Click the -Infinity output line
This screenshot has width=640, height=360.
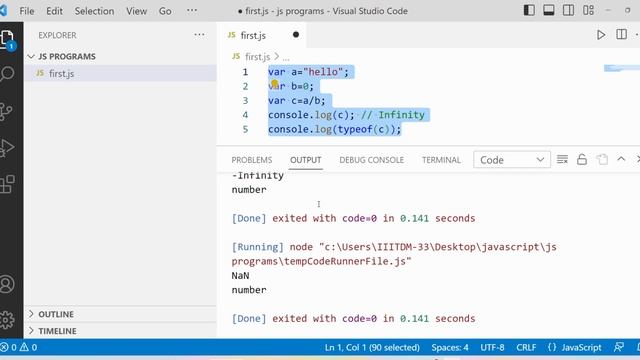pos(258,176)
